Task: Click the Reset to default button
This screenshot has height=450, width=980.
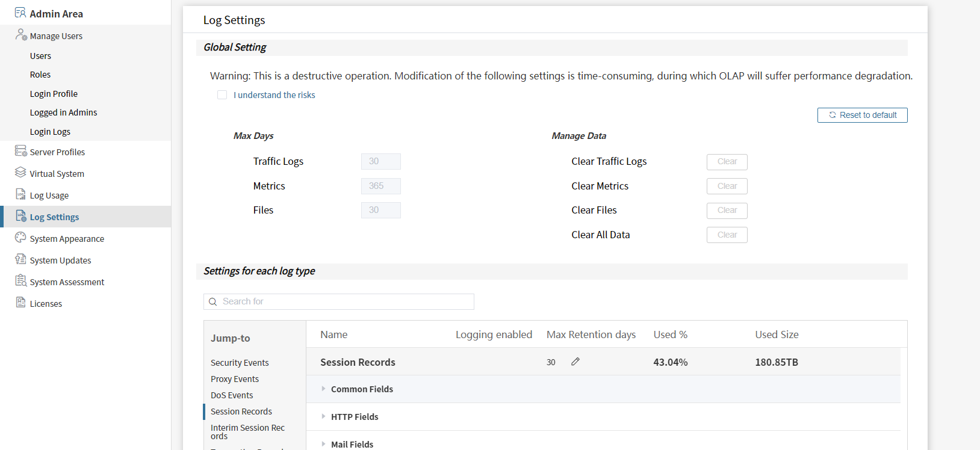Action: (x=862, y=115)
